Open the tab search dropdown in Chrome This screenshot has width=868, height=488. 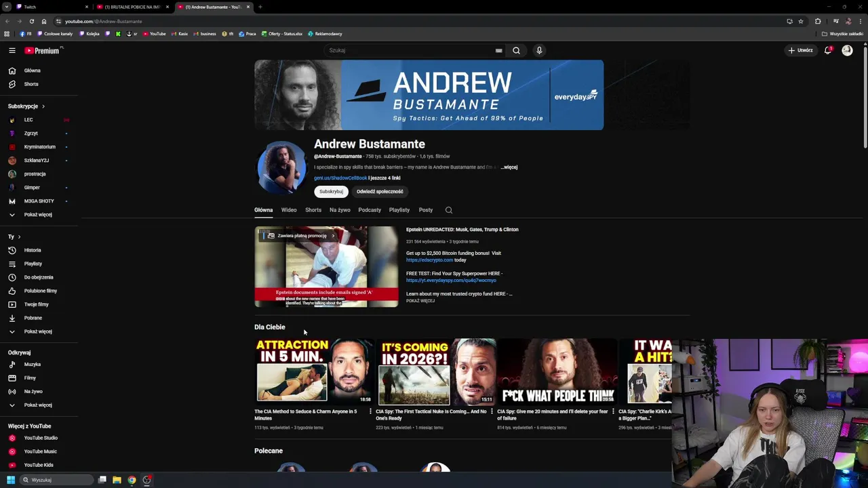point(7,7)
